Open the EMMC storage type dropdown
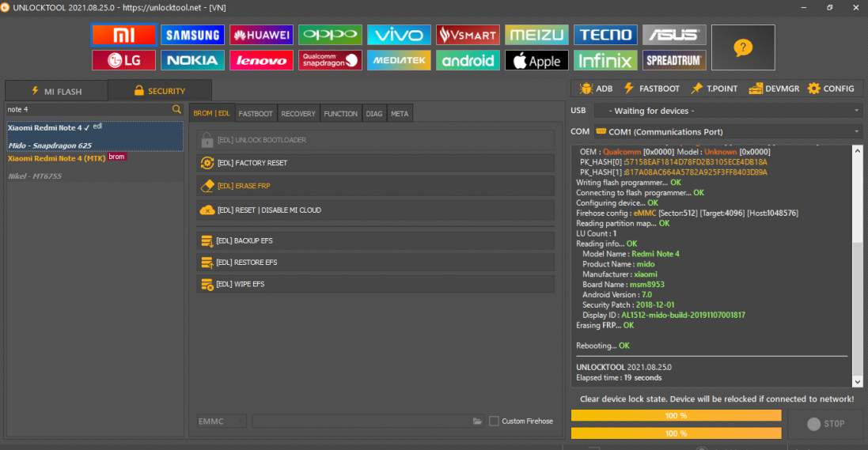The height and width of the screenshot is (450, 868). [x=222, y=422]
